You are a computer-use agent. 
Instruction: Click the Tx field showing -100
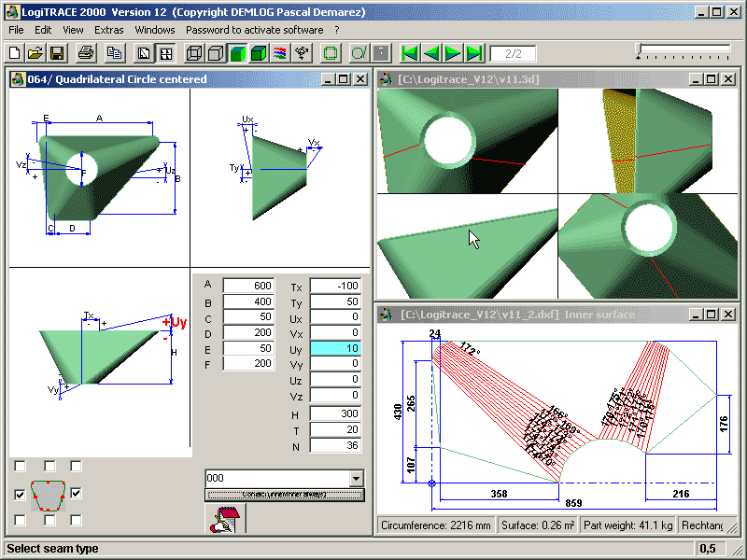(x=335, y=286)
